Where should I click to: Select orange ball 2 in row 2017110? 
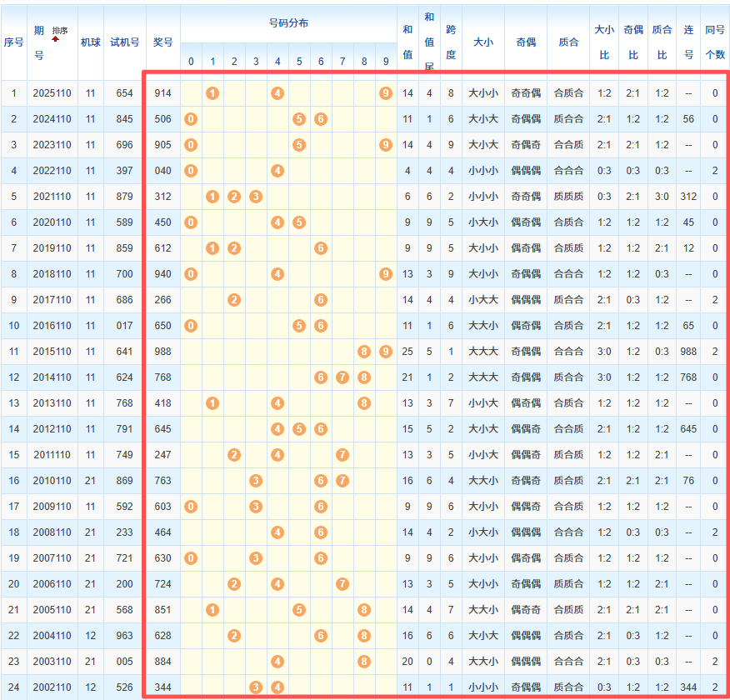pos(234,300)
